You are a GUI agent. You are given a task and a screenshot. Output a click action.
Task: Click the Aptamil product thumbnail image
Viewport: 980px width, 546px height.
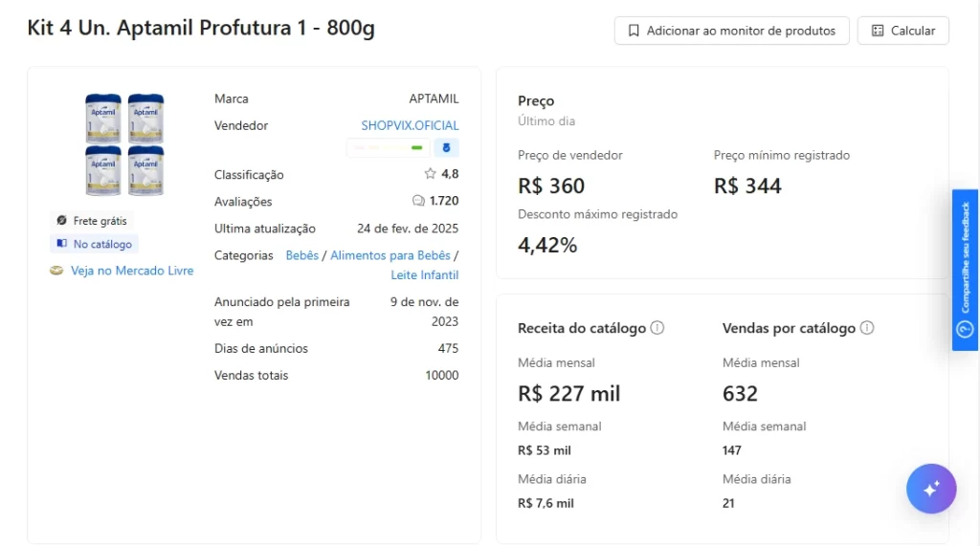point(124,144)
